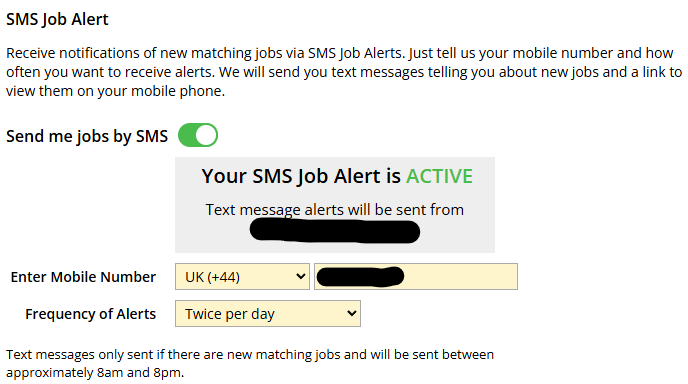
Task: Click the Your SMS Job Alert is heading text
Action: click(301, 176)
